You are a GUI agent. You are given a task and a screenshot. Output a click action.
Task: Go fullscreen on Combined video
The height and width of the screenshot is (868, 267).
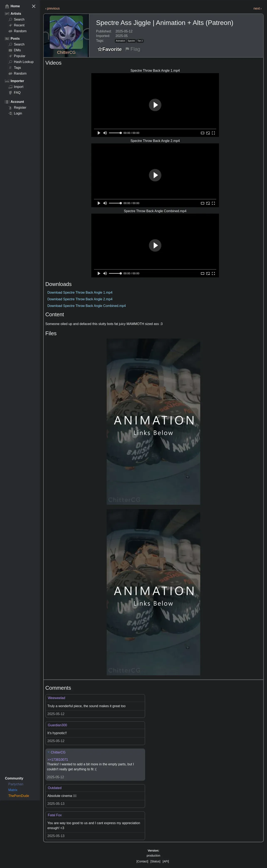[213, 273]
